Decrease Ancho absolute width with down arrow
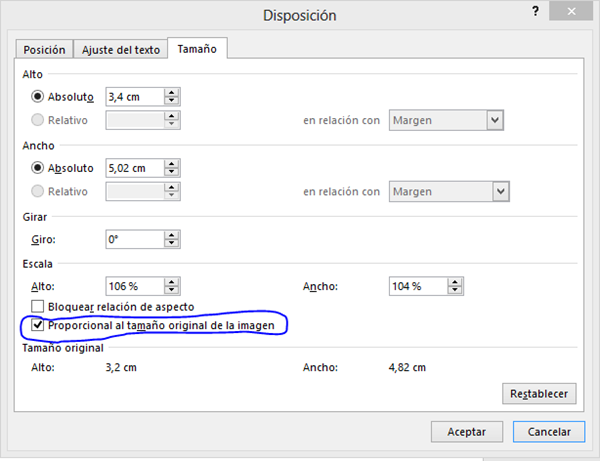The image size is (600, 461). coord(171,172)
